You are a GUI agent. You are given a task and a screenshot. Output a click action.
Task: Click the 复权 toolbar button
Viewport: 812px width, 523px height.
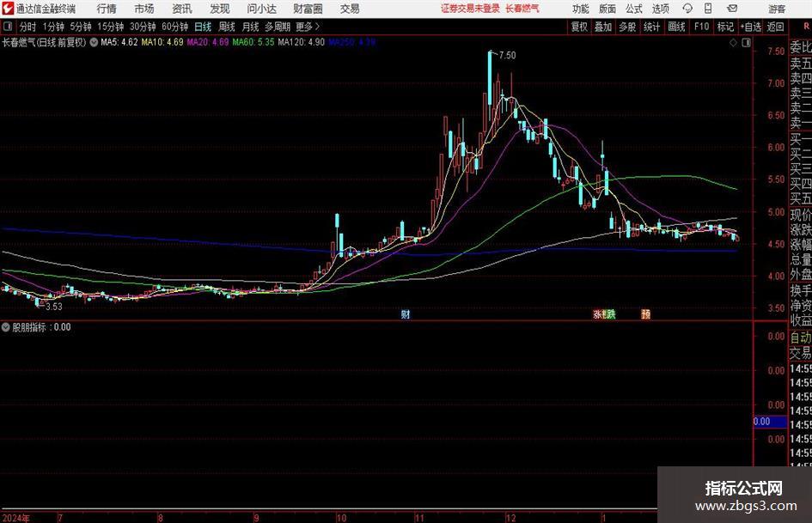[x=579, y=27]
